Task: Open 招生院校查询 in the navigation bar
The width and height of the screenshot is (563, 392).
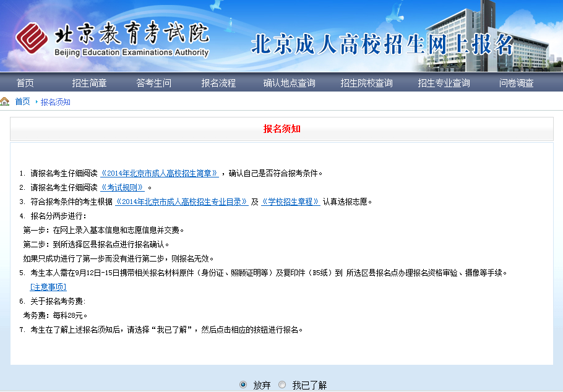Action: pyautogui.click(x=366, y=83)
